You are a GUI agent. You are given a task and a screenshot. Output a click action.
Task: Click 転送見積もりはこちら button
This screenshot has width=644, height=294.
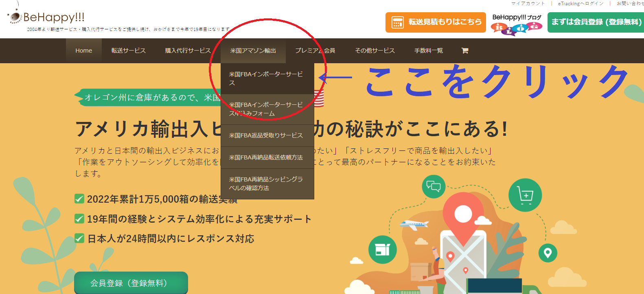click(x=436, y=22)
